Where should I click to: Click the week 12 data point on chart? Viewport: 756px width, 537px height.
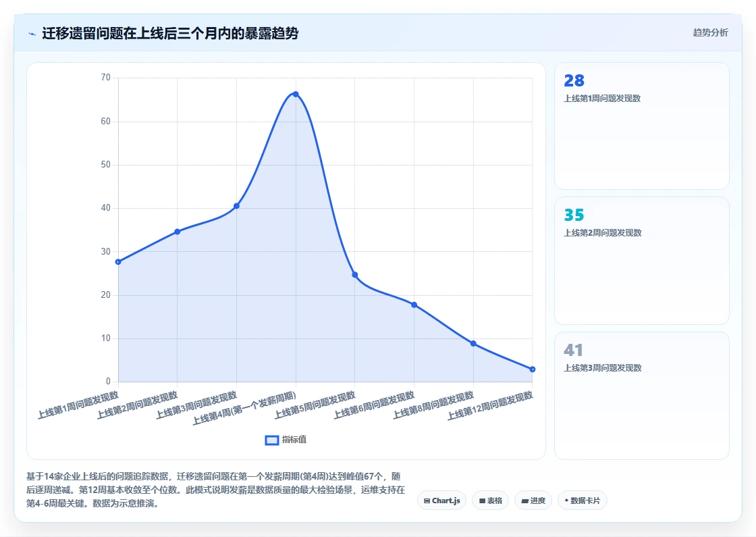click(533, 369)
